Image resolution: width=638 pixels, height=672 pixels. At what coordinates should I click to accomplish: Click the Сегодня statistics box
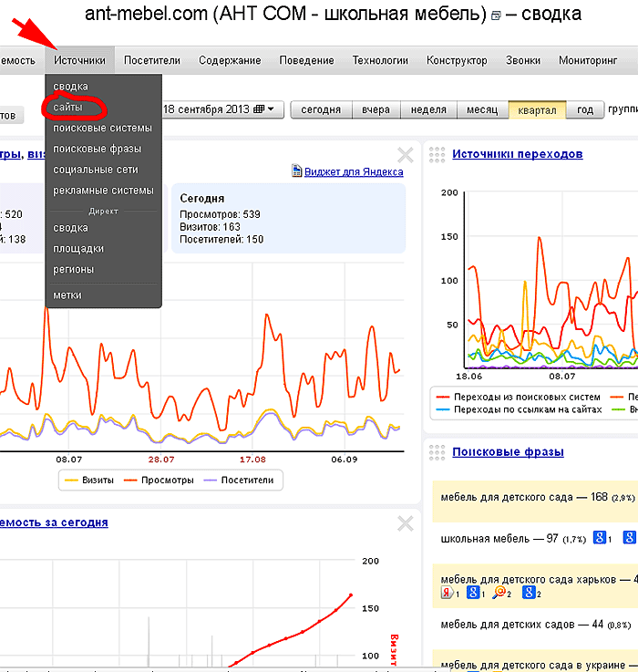pos(288,219)
